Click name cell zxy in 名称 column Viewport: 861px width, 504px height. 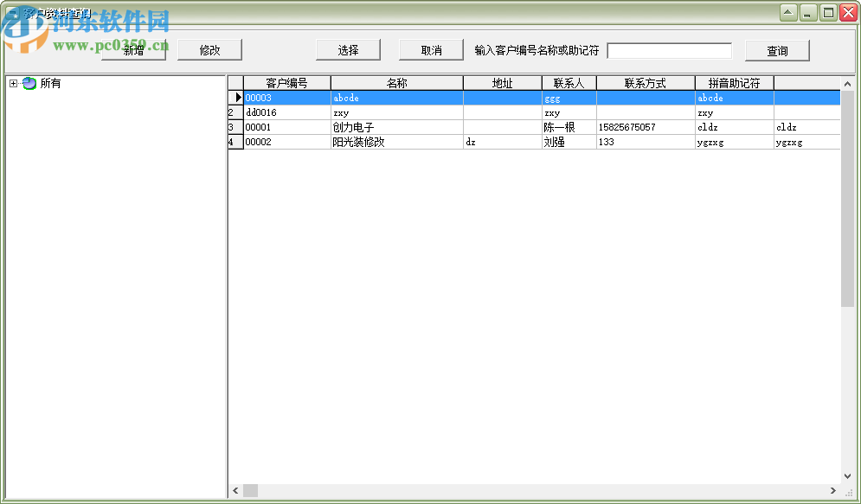(x=397, y=112)
